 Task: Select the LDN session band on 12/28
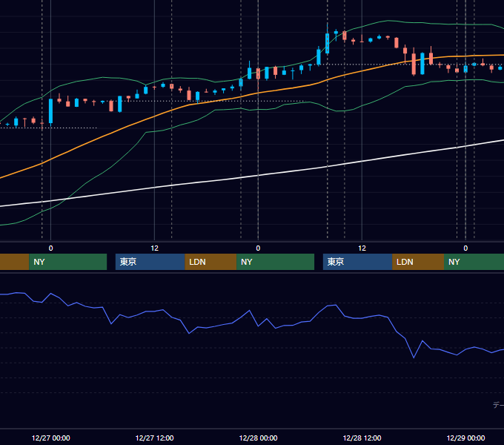pos(418,262)
